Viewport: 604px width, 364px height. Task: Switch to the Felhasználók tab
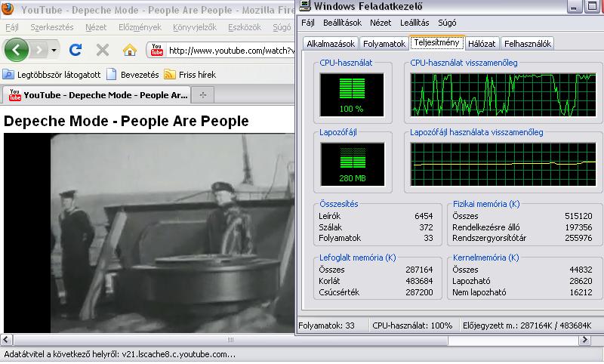527,44
